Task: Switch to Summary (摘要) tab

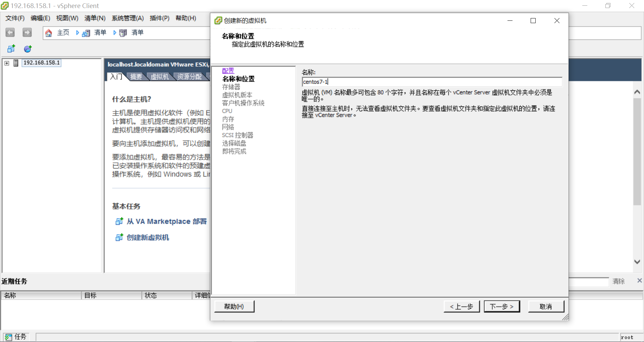Action: click(x=136, y=77)
